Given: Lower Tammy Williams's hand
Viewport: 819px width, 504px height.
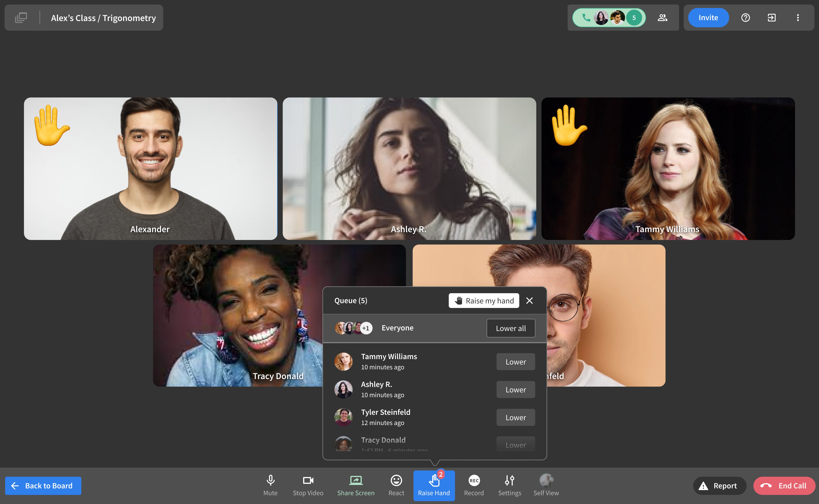Looking at the screenshot, I should tap(515, 362).
